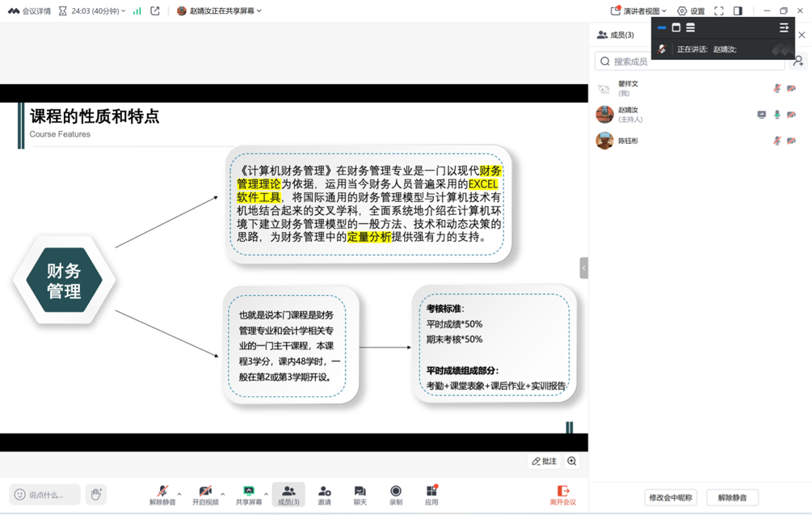Viewport: 812px width, 515px height.
Task: Toggle the 成员(3) members panel button
Action: 288,495
